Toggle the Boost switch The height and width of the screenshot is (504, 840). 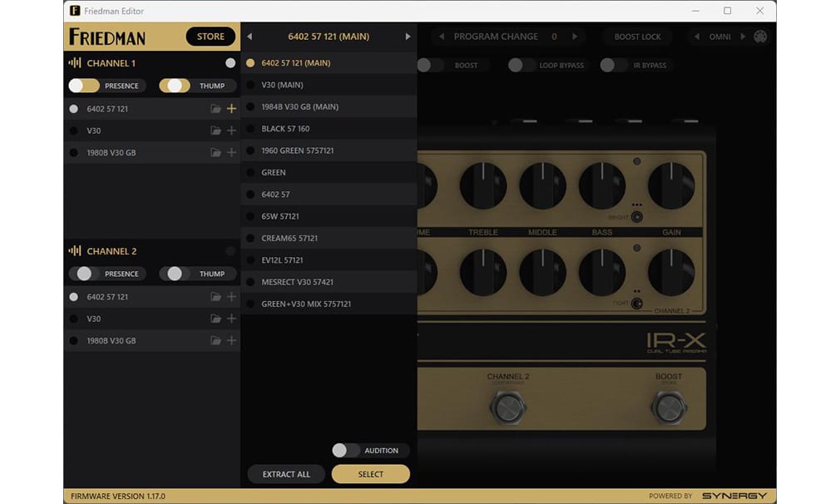coord(430,66)
